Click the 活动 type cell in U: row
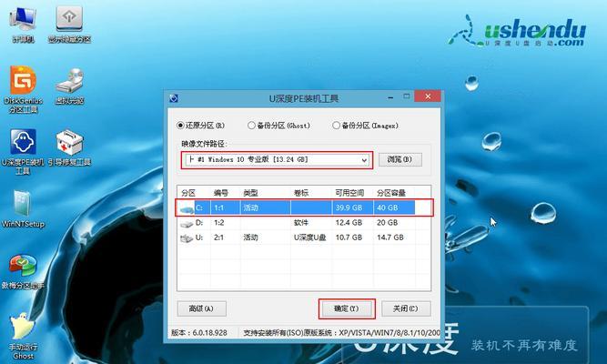The width and height of the screenshot is (607, 364). [x=251, y=238]
